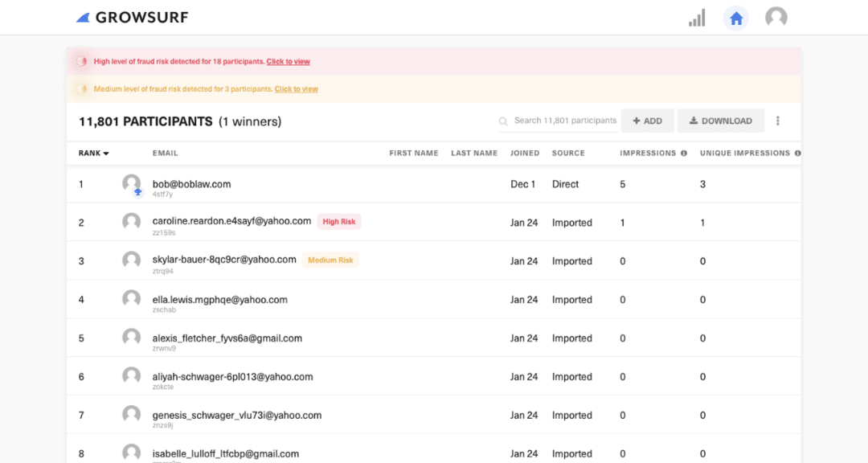The width and height of the screenshot is (868, 463).
Task: Toggle the High Risk badge on caroline.reardon
Action: (x=338, y=221)
